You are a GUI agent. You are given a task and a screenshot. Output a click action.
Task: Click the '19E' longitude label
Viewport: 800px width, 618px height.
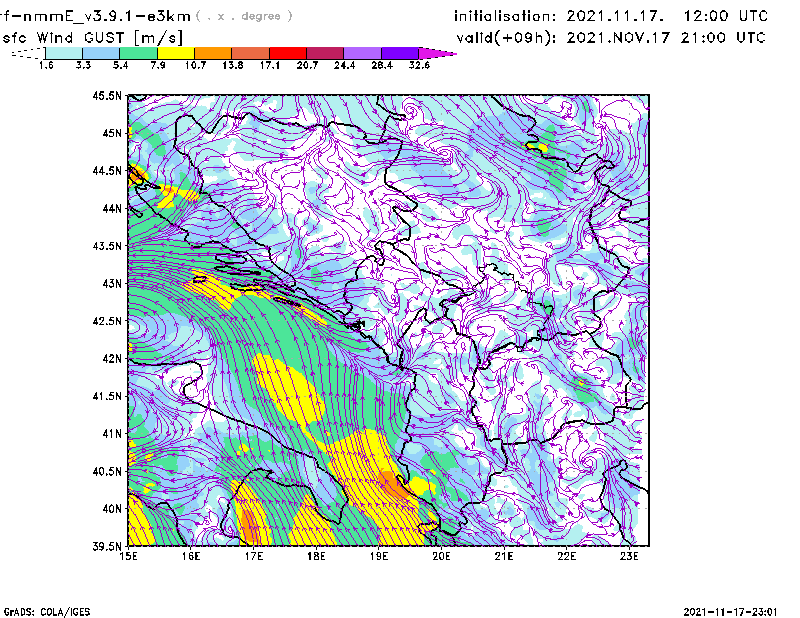pos(379,556)
